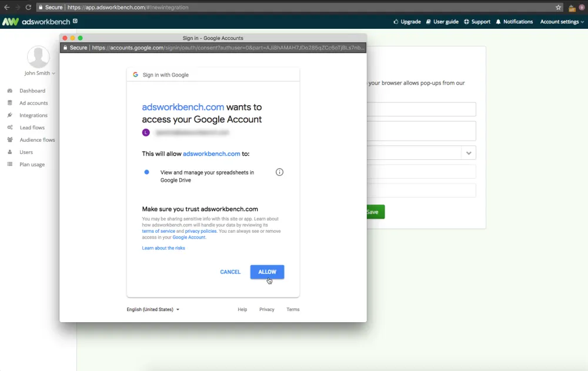Click the Notifications bell icon
This screenshot has height=371, width=588.
tap(499, 22)
